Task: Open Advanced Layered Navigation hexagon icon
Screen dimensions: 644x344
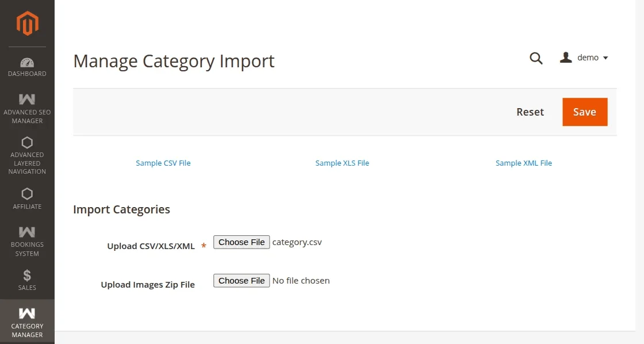Action: tap(27, 142)
